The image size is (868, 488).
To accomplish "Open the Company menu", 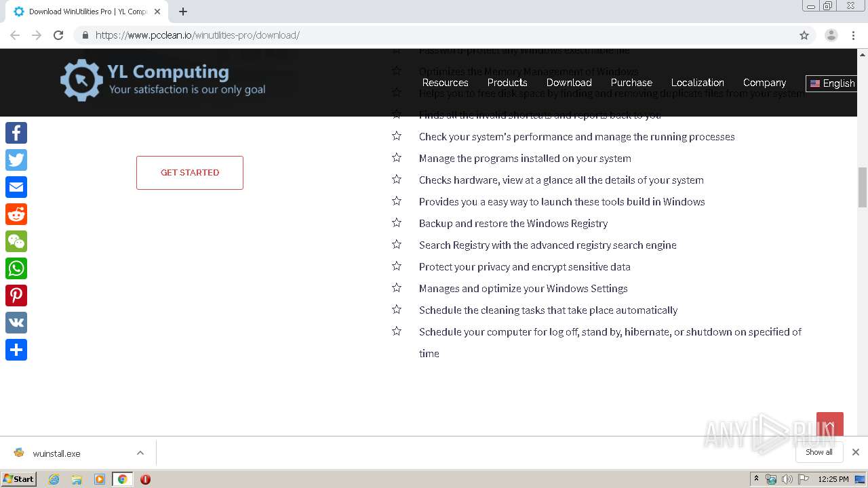I will tap(764, 83).
